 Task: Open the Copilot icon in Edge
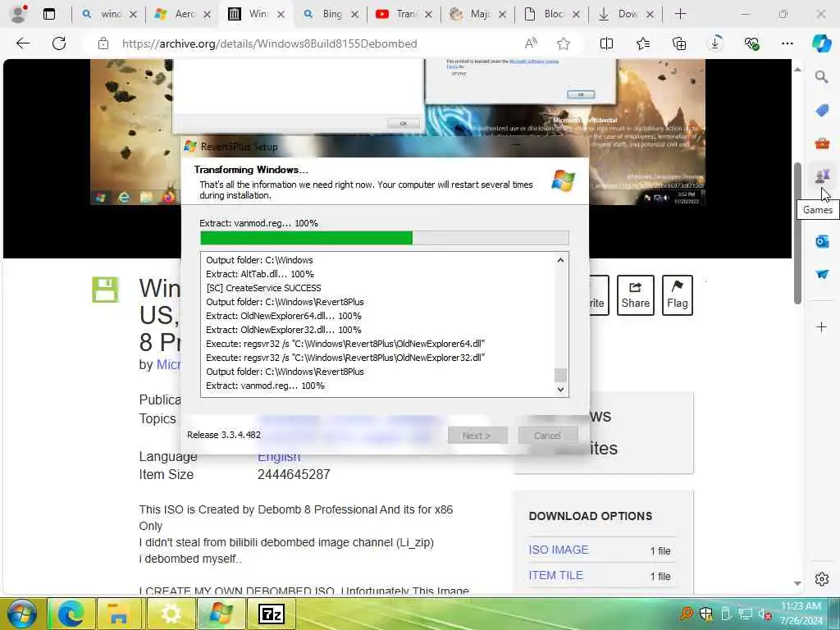point(821,43)
